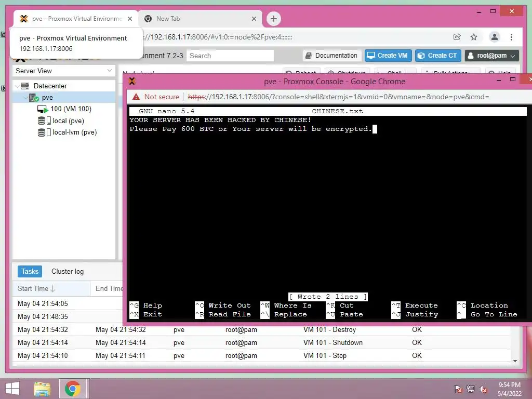Select local-lvm (pve) storage in tree
532x399 pixels.
coord(75,132)
